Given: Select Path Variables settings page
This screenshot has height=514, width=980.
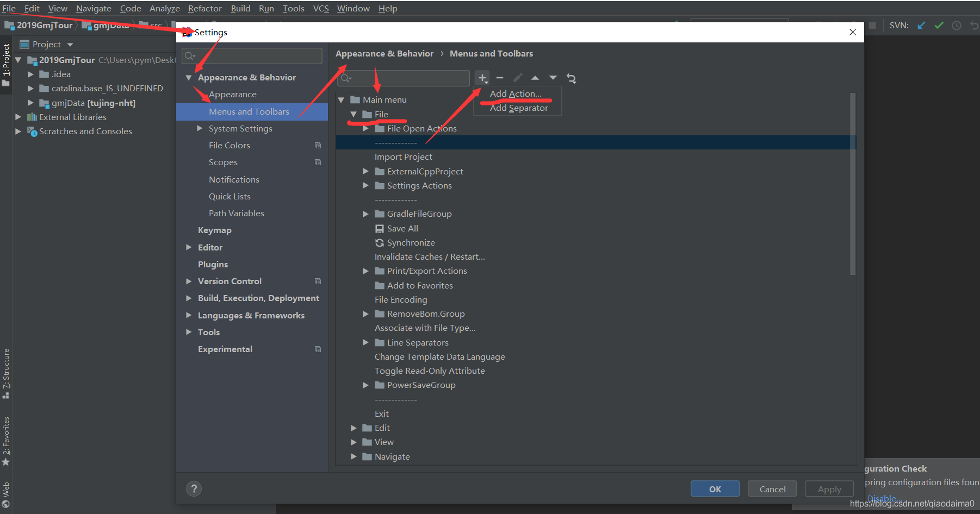Looking at the screenshot, I should tap(237, 214).
